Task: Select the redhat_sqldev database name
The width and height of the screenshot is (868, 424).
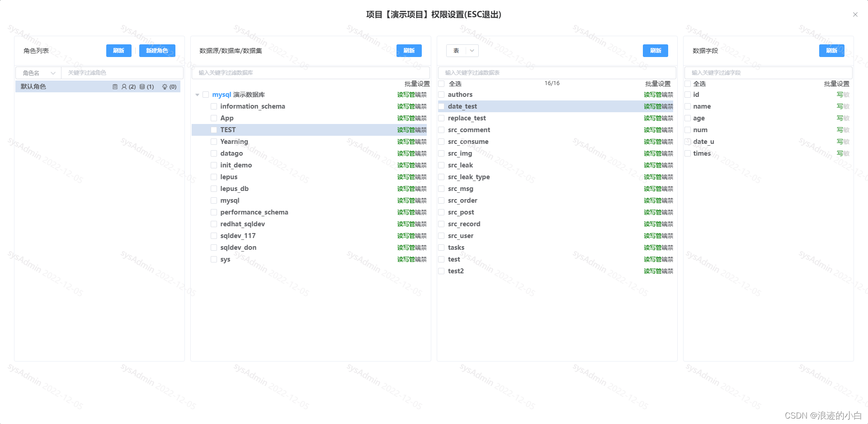Action: [242, 224]
